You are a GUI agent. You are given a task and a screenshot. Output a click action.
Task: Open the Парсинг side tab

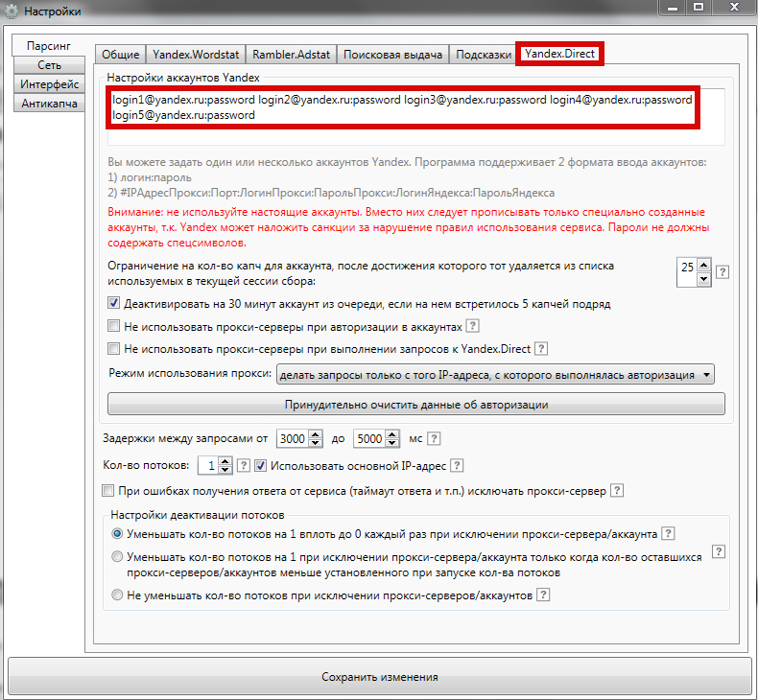(48, 45)
